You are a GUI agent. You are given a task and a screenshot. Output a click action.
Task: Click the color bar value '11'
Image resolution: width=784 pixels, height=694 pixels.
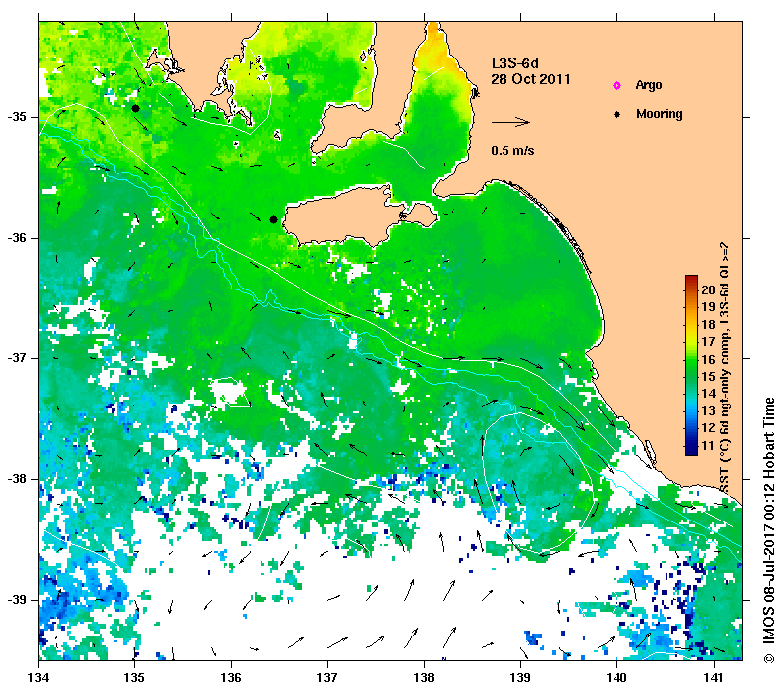click(708, 445)
